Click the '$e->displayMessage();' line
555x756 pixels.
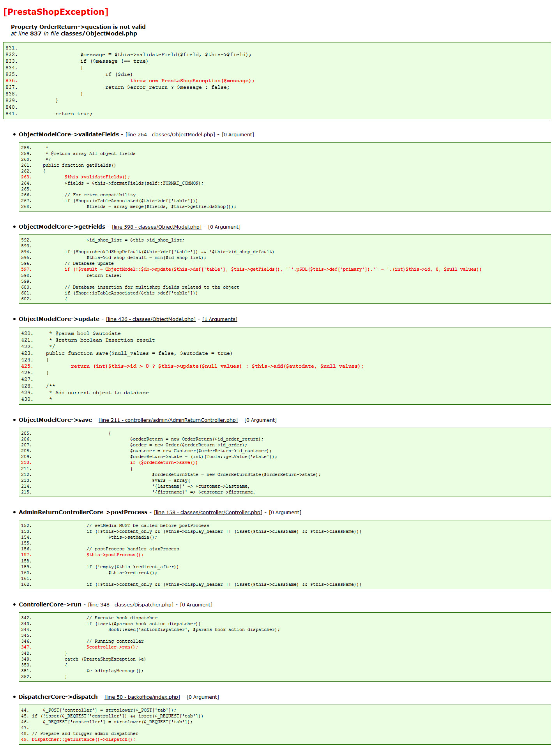tap(115, 671)
